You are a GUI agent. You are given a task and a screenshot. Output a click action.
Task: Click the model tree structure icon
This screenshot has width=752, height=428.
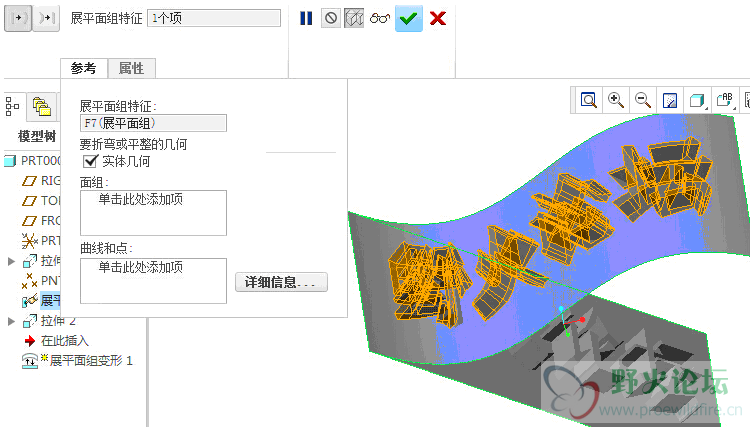tap(12, 106)
